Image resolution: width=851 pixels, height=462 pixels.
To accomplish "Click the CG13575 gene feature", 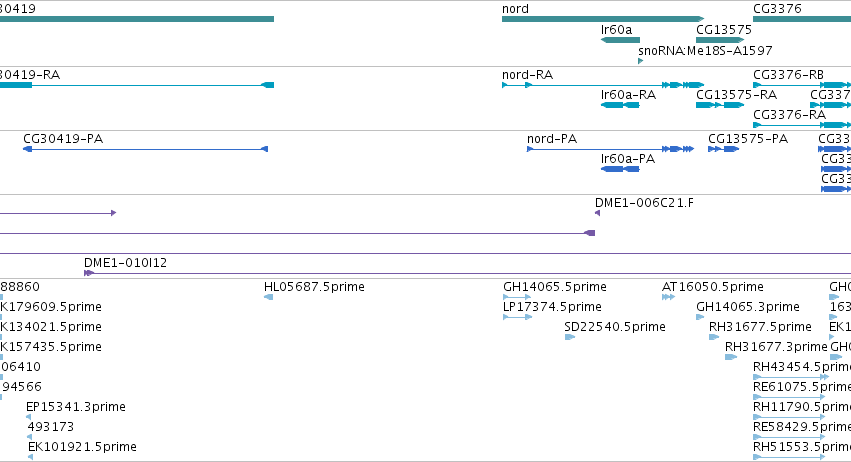I will 720,40.
